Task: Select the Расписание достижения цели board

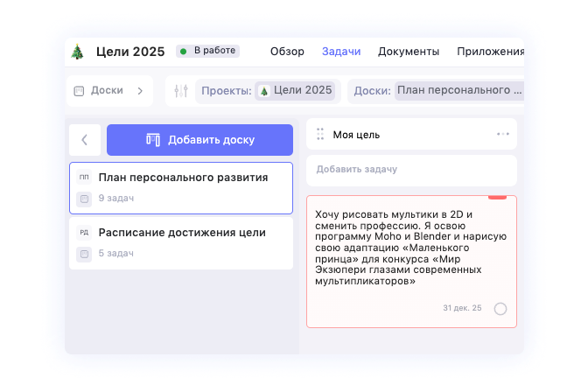Action: (181, 243)
